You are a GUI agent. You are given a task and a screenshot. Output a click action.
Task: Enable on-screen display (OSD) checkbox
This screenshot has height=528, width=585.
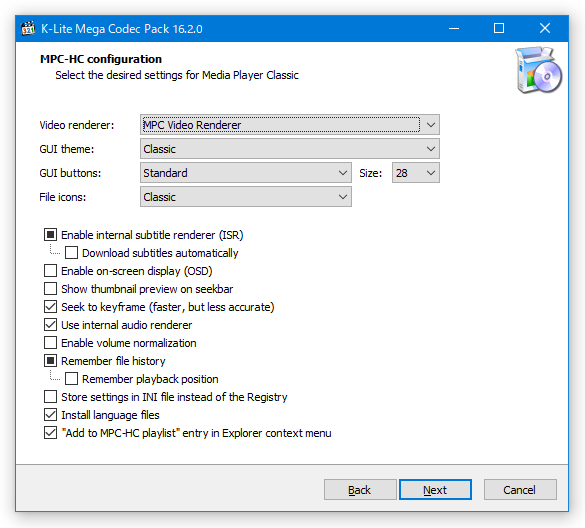(50, 271)
